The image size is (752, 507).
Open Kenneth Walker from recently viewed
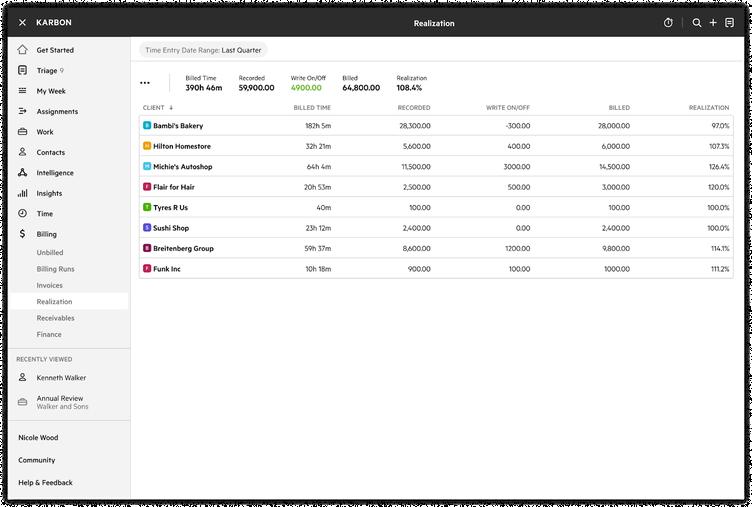pyautogui.click(x=61, y=377)
